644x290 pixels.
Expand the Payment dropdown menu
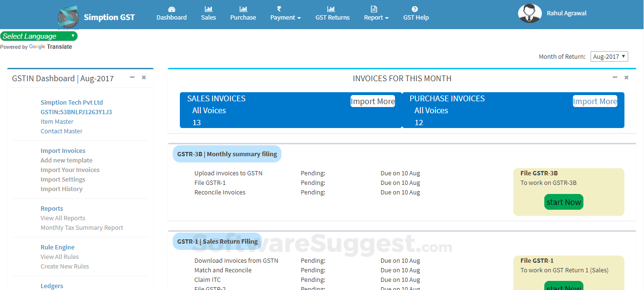(x=285, y=17)
